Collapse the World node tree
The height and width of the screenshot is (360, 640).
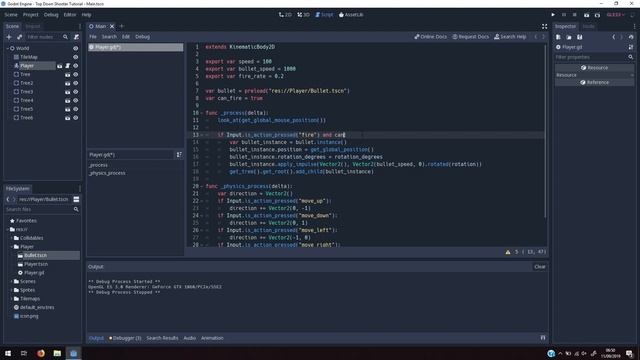(x=7, y=48)
